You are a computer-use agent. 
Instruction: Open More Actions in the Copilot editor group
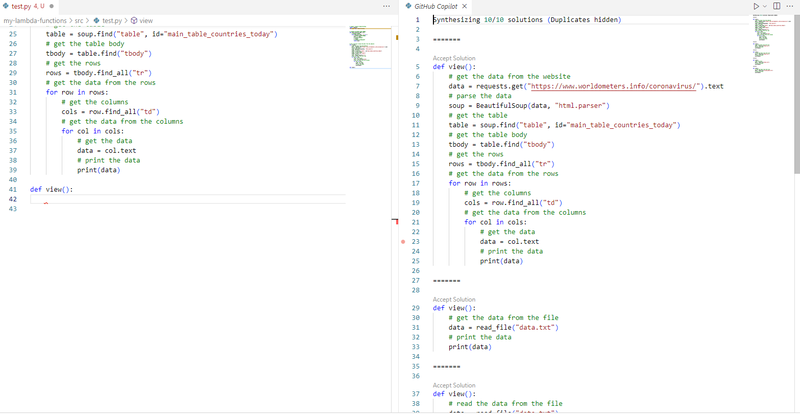coord(790,6)
